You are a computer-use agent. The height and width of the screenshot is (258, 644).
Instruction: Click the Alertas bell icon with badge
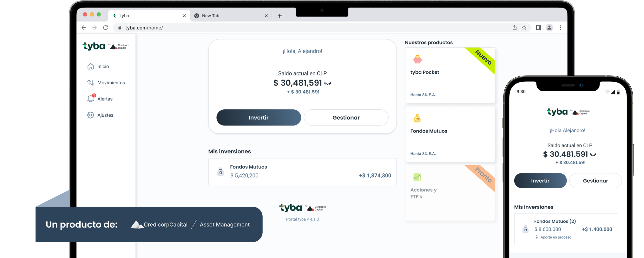[x=91, y=98]
